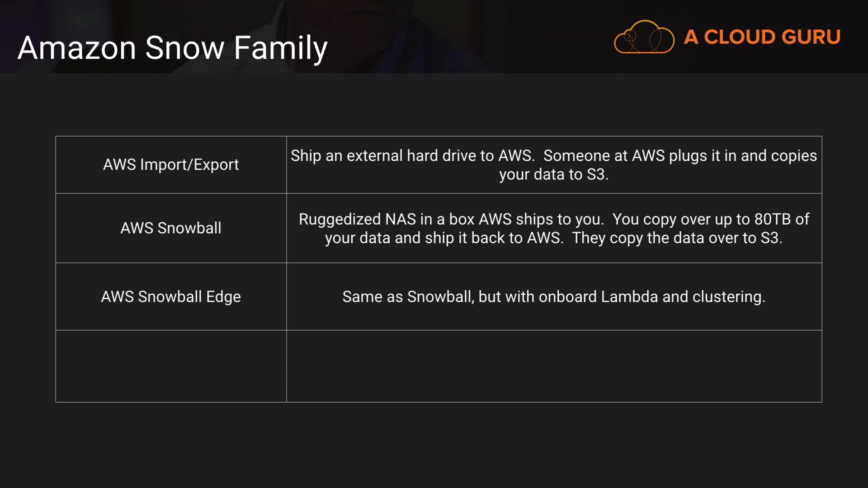This screenshot has width=868, height=488.
Task: Click the Same as Snowball description text
Action: [x=553, y=297]
